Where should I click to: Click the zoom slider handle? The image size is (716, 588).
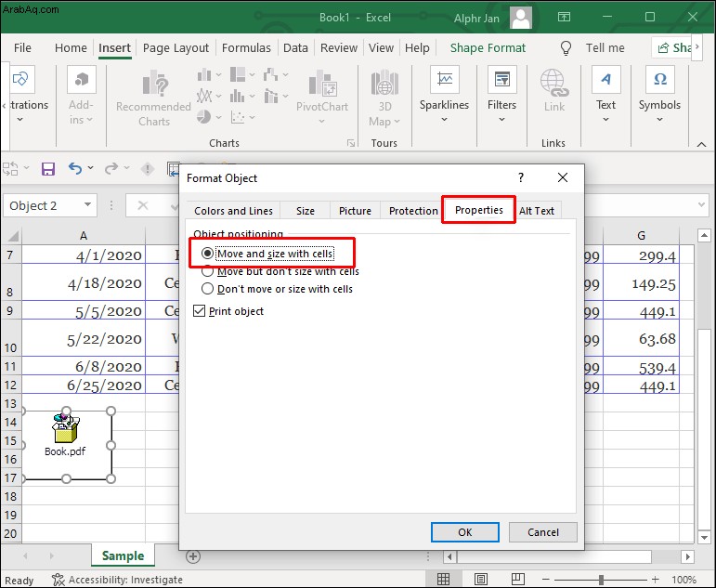coord(601,580)
